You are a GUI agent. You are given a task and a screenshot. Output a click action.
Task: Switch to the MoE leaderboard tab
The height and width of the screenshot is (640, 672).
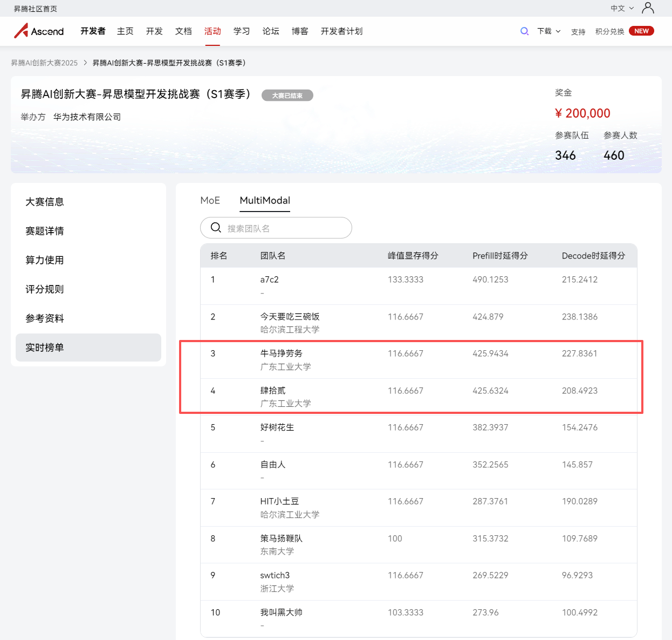point(210,200)
